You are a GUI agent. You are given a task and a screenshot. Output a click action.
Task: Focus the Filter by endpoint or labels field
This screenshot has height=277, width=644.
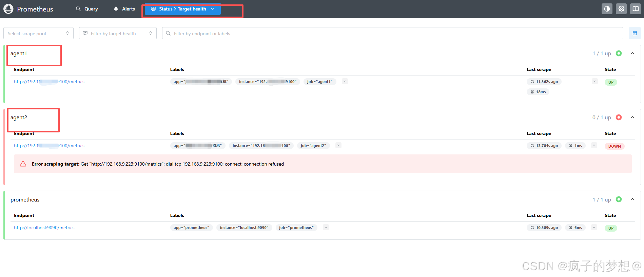click(392, 33)
